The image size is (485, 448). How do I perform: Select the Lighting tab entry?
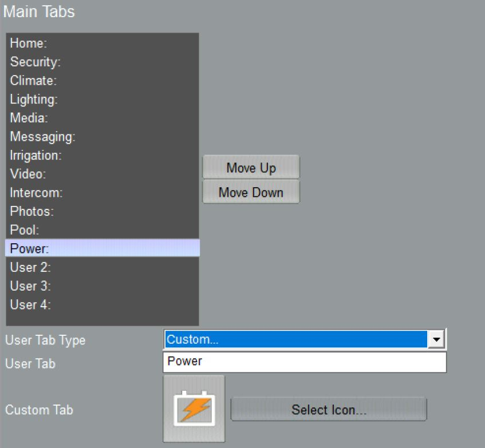[x=102, y=99]
